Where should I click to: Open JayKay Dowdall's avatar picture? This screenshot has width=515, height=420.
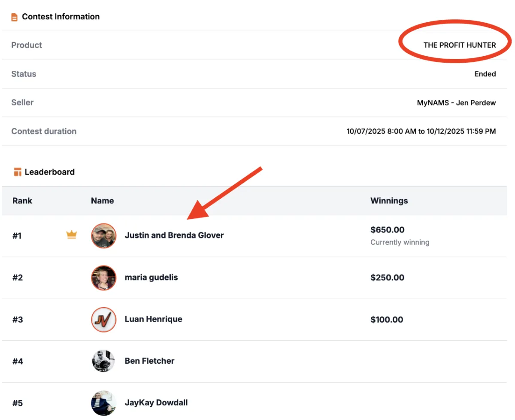click(x=104, y=403)
